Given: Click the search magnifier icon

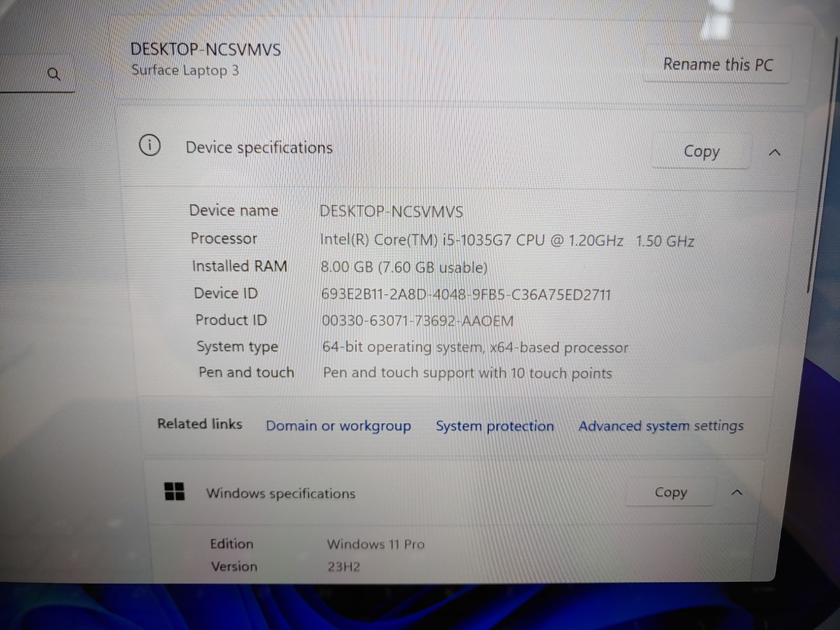Looking at the screenshot, I should click(x=54, y=74).
